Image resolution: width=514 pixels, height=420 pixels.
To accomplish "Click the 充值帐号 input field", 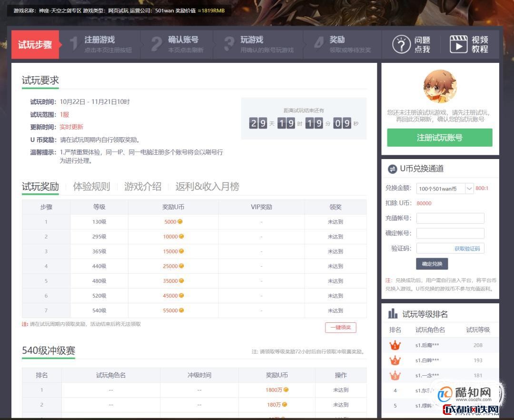I will coord(450,218).
